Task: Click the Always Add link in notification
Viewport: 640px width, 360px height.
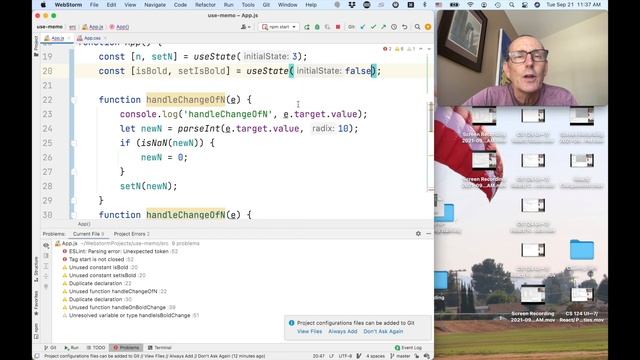Action: click(x=342, y=331)
